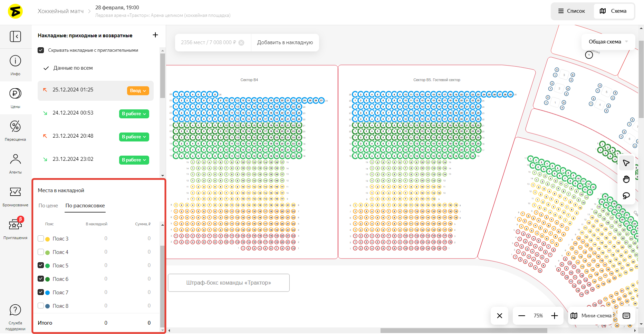Uncheck Скрывать накладные с пригласительными
644x334 pixels.
[x=41, y=50]
